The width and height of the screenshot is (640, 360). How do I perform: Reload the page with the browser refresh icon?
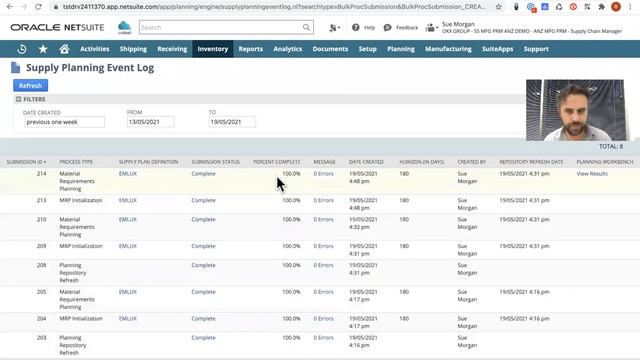click(x=38, y=7)
